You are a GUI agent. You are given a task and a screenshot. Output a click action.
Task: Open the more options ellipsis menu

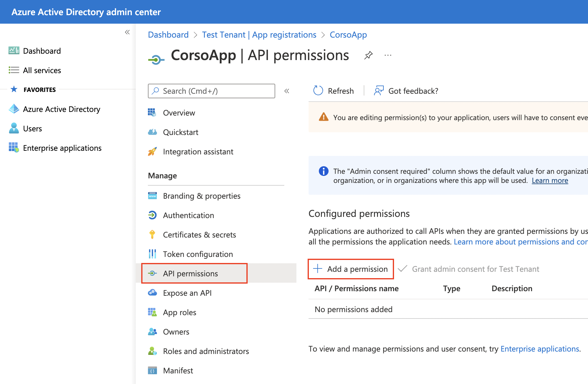(388, 55)
